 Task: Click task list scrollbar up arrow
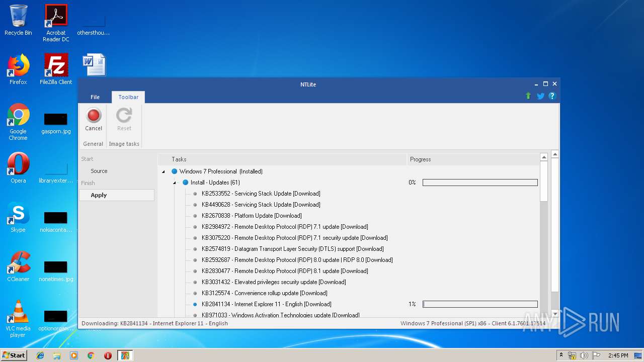tap(544, 157)
